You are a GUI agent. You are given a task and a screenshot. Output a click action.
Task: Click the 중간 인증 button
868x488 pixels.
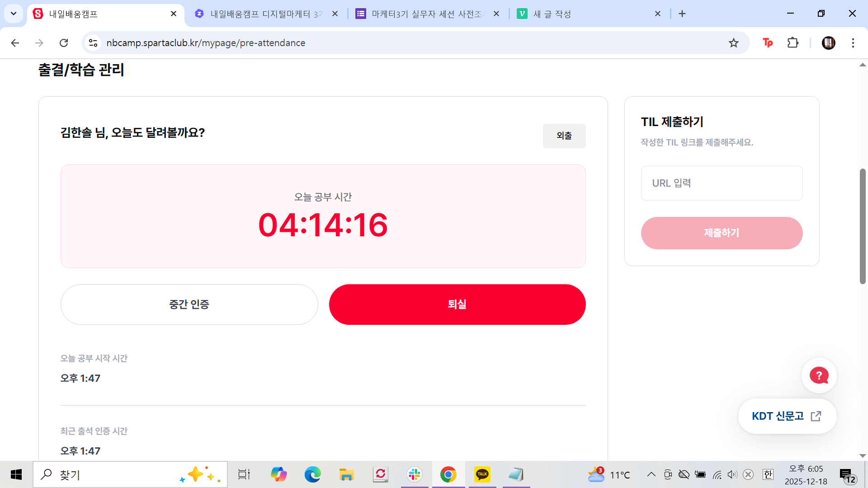(189, 305)
